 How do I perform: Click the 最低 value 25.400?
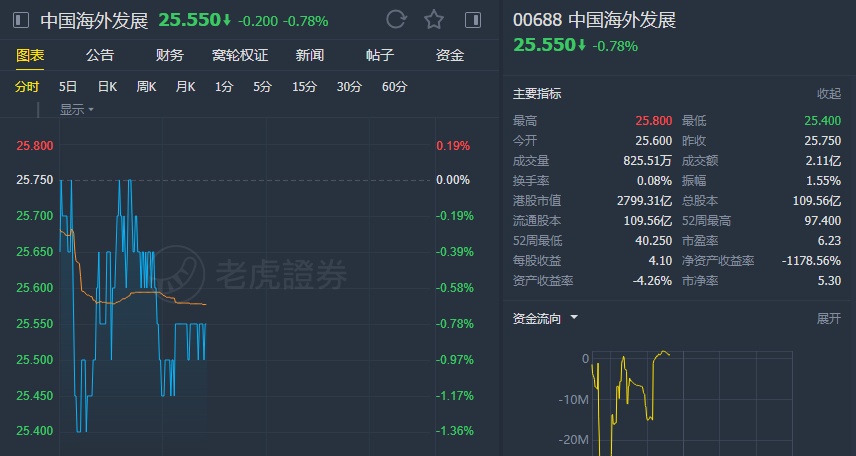[x=823, y=121]
